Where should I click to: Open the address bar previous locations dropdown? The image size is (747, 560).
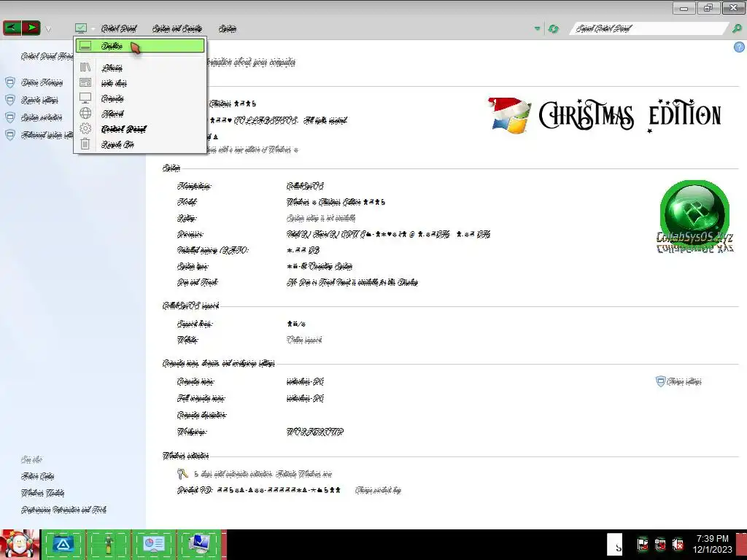pos(538,28)
